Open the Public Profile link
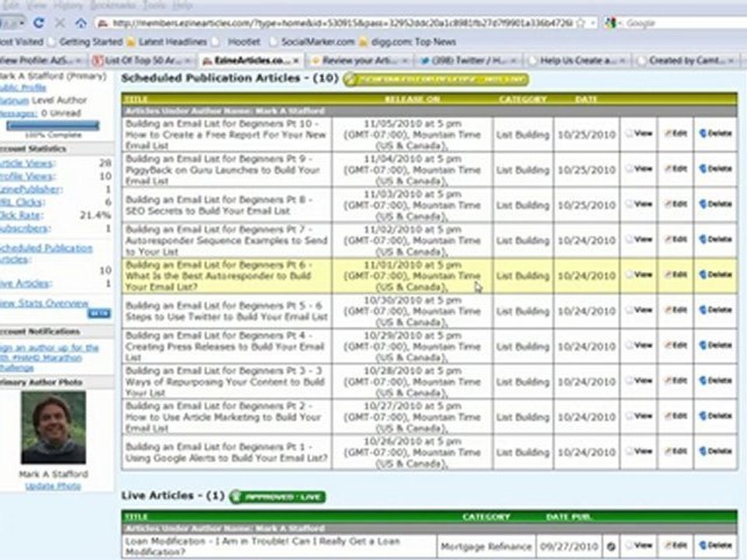Image resolution: width=747 pixels, height=560 pixels. tap(23, 88)
